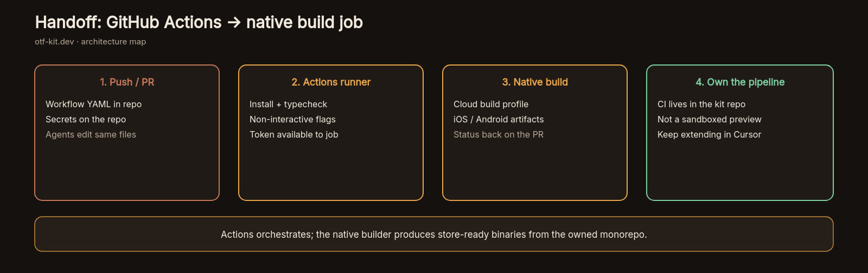
Task: Click 'Workflow YAML in repo' line
Action: click(x=94, y=104)
